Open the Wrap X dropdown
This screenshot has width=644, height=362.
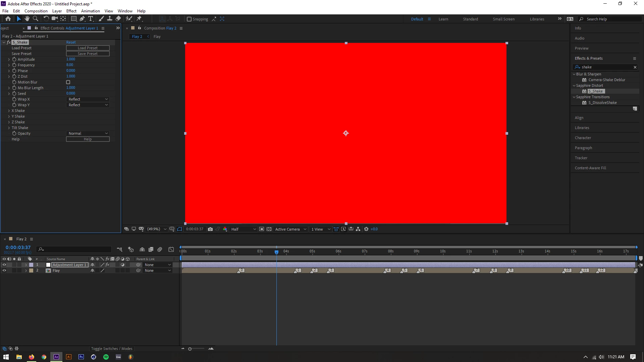pyautogui.click(x=88, y=99)
